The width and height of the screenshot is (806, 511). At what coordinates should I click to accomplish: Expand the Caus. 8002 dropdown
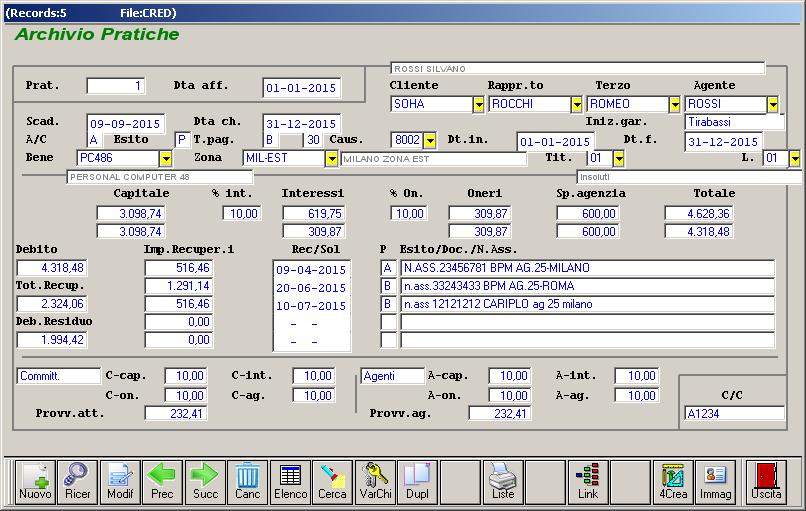tap(430, 140)
